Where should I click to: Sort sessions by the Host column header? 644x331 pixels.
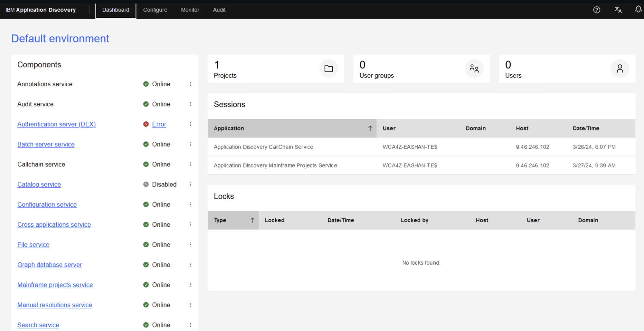(x=522, y=128)
